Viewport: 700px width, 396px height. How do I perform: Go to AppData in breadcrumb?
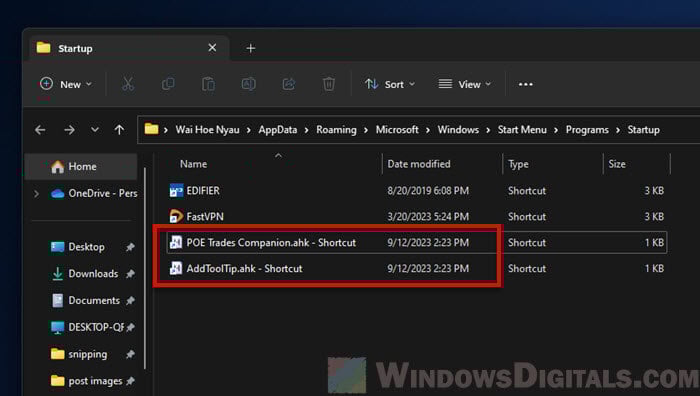click(278, 129)
